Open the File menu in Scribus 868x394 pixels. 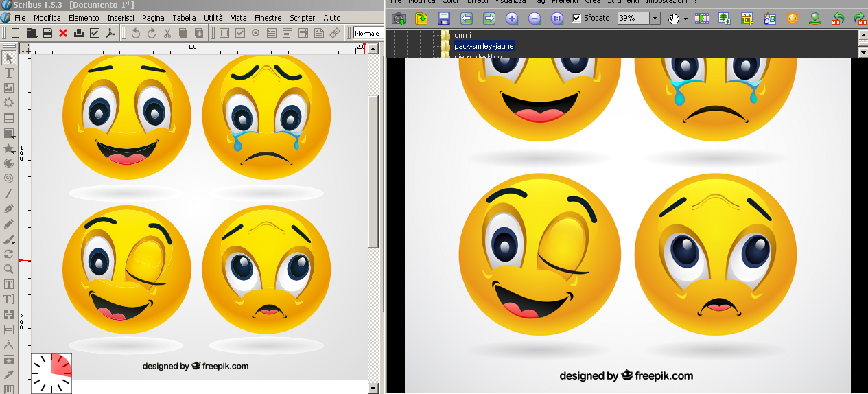[20, 18]
